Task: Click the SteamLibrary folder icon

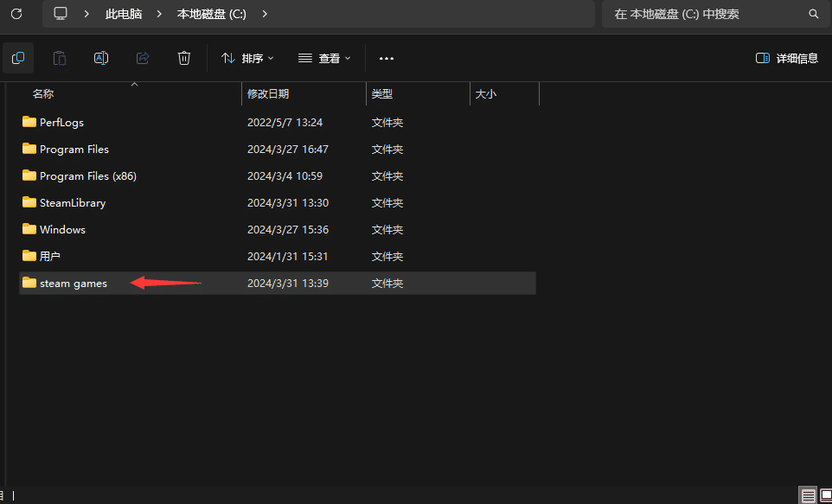Action: (x=29, y=202)
